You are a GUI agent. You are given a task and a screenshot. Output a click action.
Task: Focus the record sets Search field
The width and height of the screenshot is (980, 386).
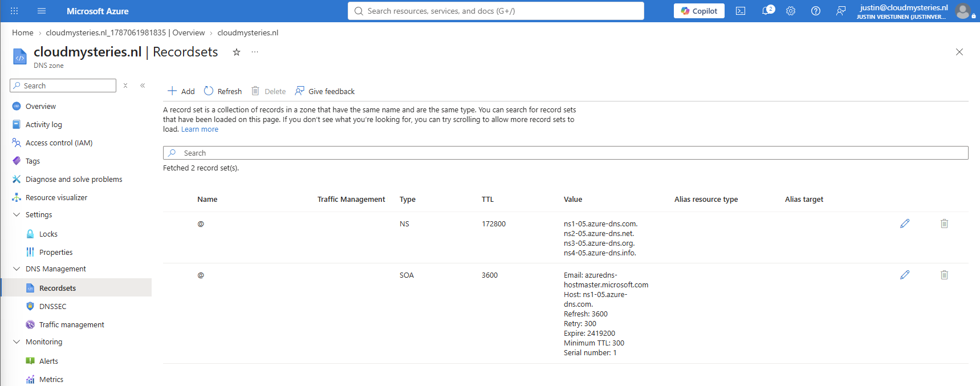[x=566, y=153]
